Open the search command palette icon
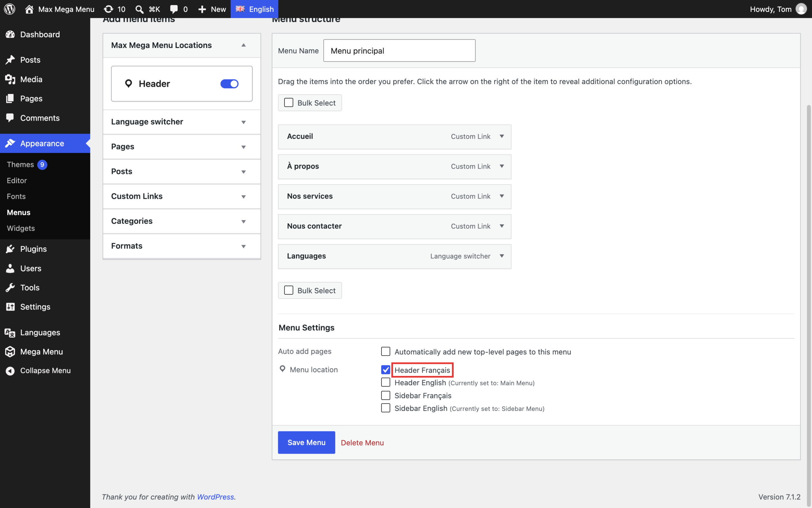Viewport: 812px width, 508px height. coord(139,9)
